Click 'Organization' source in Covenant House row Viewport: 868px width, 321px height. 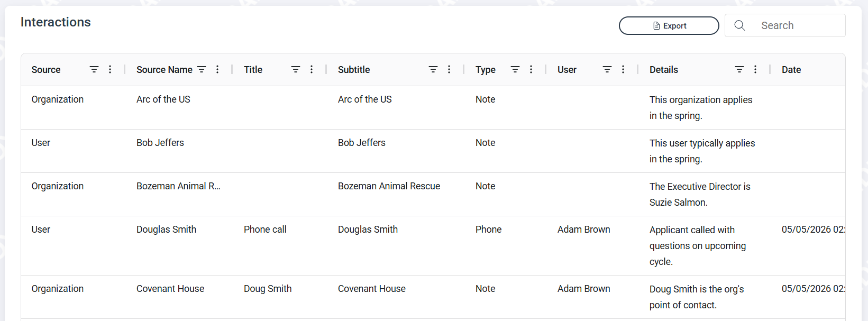pyautogui.click(x=57, y=289)
